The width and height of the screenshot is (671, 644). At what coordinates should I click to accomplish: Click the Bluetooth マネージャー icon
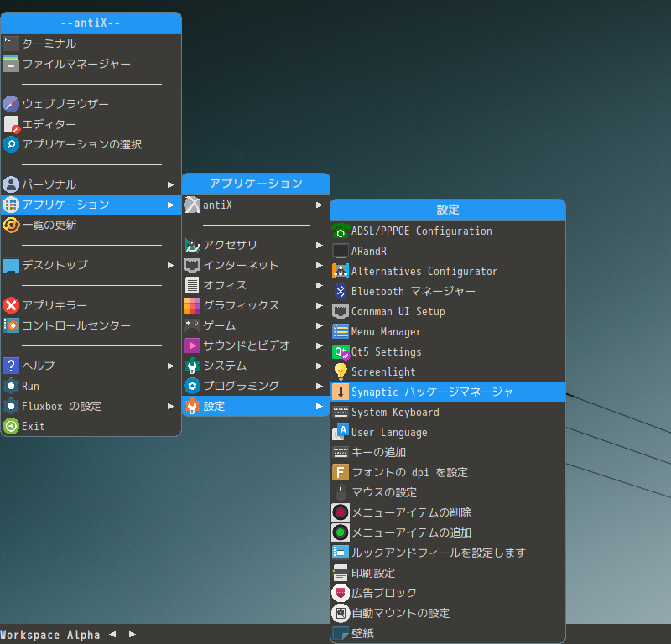(341, 291)
